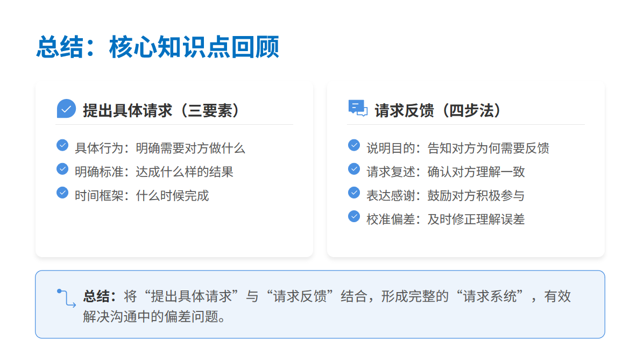Click the check icon next to 具体行为
Viewport: 644px width, 362px height.
[62, 145]
